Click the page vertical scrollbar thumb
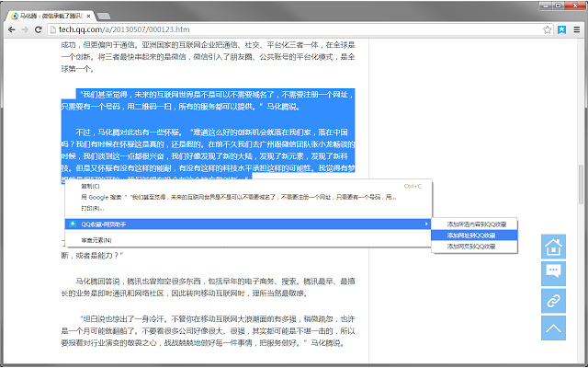588x368 pixels. (x=582, y=184)
